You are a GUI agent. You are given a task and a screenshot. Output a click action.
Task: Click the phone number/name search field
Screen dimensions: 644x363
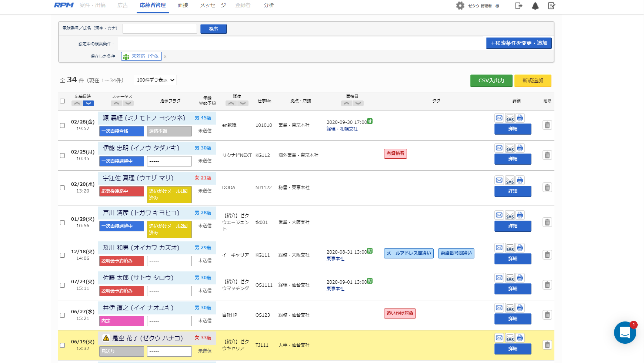point(160,29)
